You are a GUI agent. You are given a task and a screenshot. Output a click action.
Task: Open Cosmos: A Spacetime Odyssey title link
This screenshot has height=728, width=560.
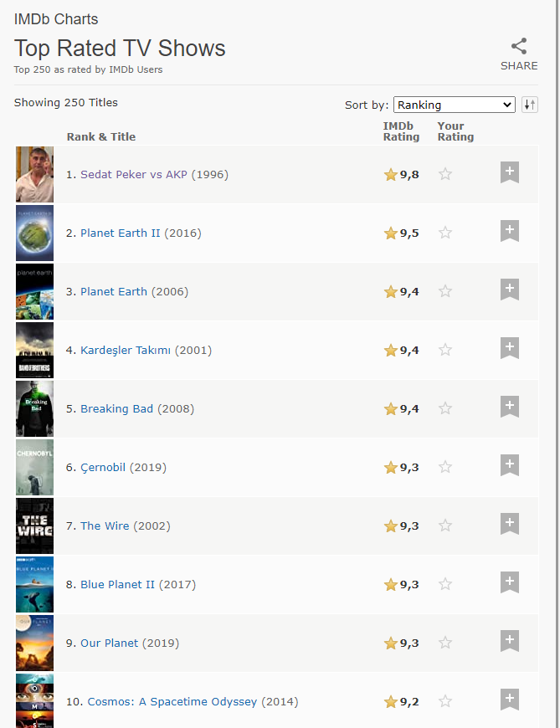pyautogui.click(x=172, y=701)
